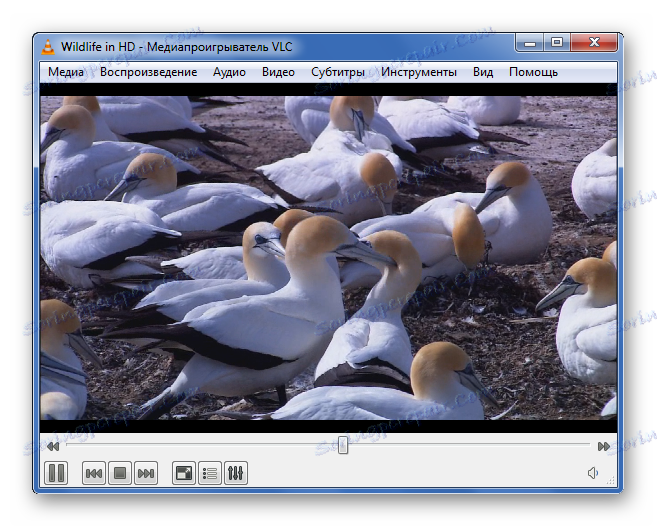This screenshot has width=657, height=527.
Task: Pause the video playback
Action: tap(56, 473)
